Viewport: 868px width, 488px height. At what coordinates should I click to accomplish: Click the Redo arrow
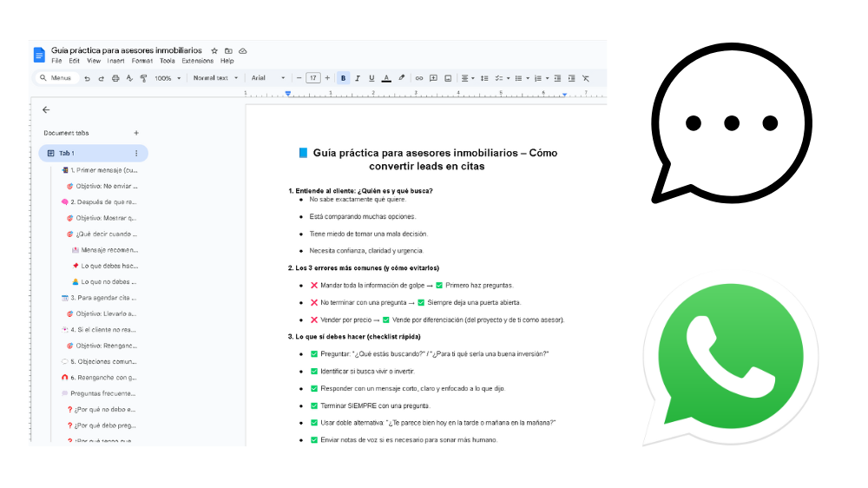(101, 79)
